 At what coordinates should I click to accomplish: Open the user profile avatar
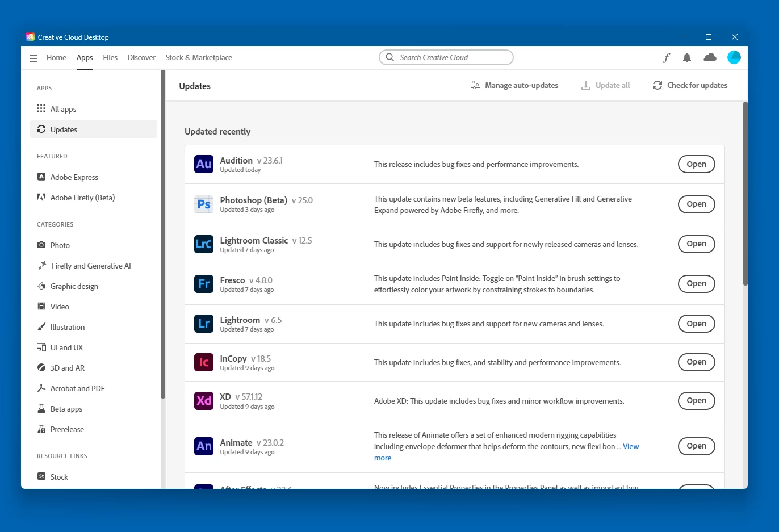point(734,57)
